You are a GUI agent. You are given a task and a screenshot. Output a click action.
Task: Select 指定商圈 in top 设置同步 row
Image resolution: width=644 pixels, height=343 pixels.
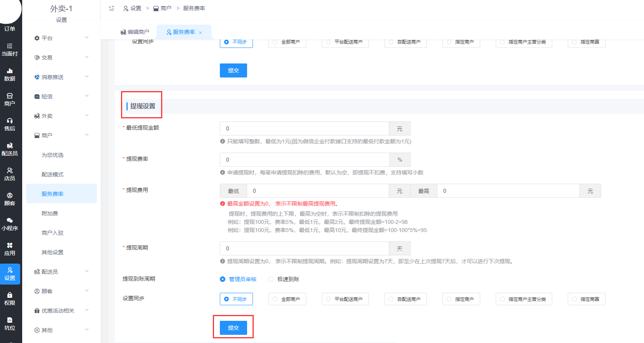(586, 42)
